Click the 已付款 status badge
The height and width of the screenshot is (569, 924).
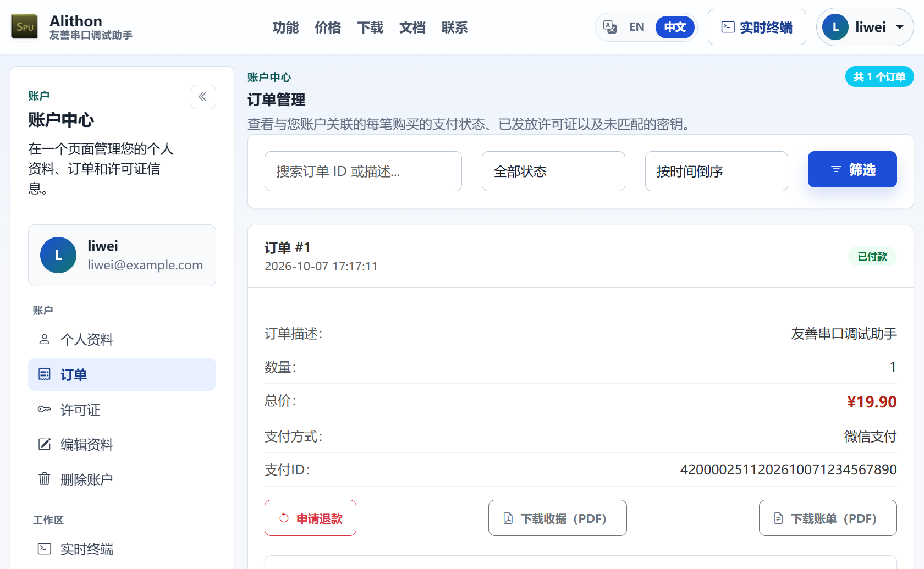(x=872, y=256)
